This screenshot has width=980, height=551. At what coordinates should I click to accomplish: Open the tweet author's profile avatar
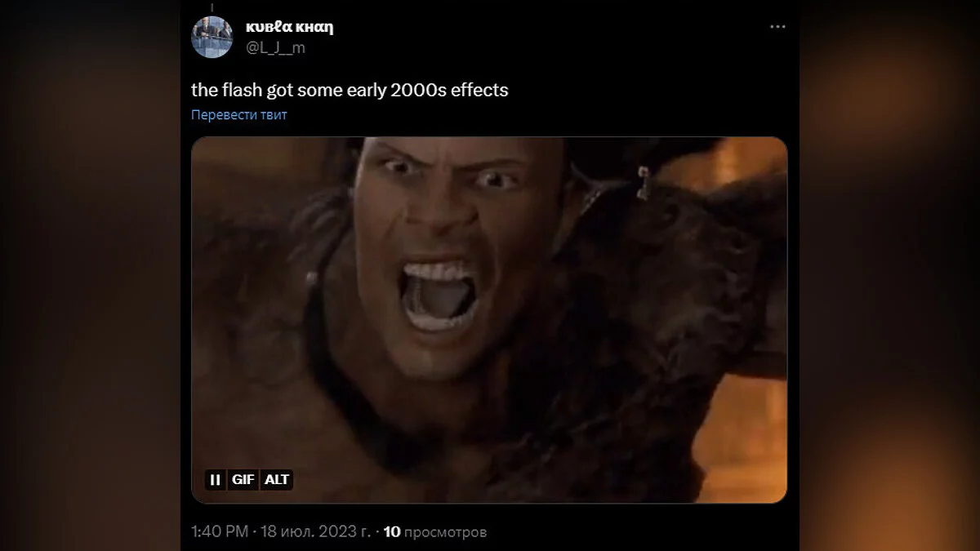click(212, 37)
